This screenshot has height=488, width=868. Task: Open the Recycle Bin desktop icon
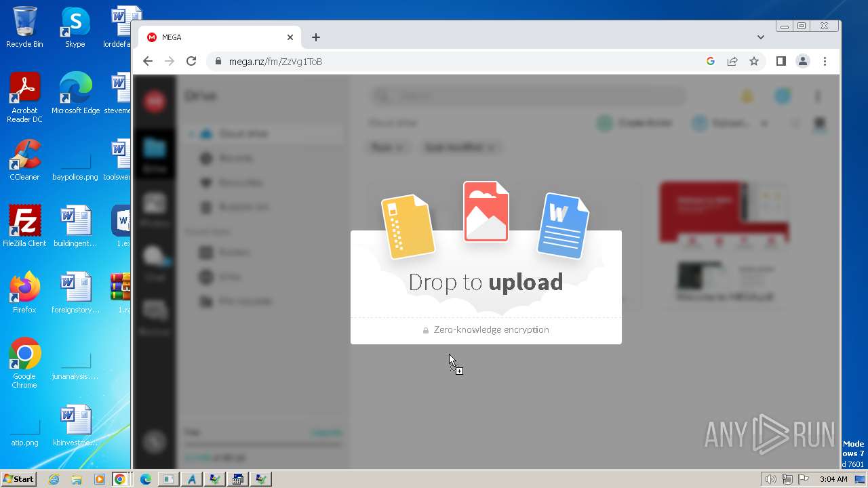click(24, 27)
